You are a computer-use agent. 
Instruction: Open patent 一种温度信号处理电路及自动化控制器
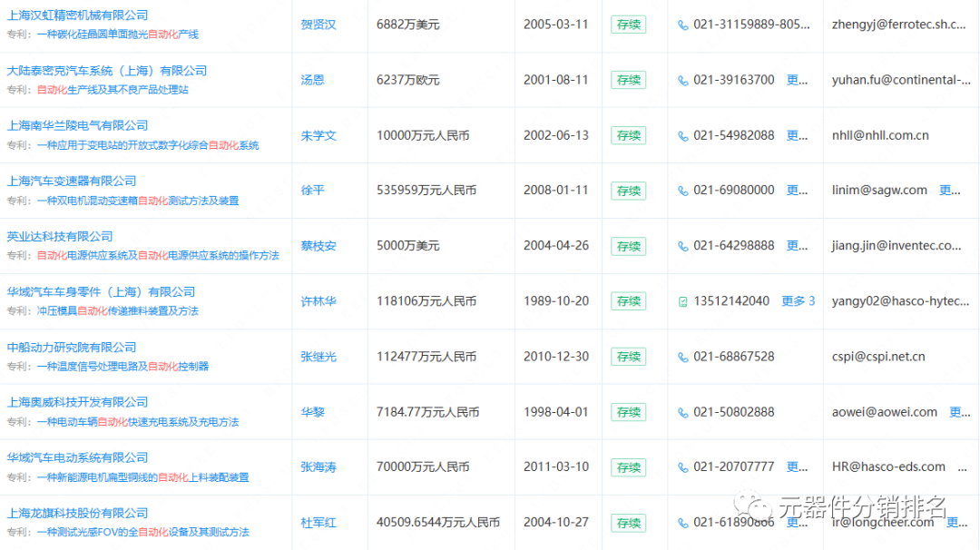pos(122,367)
